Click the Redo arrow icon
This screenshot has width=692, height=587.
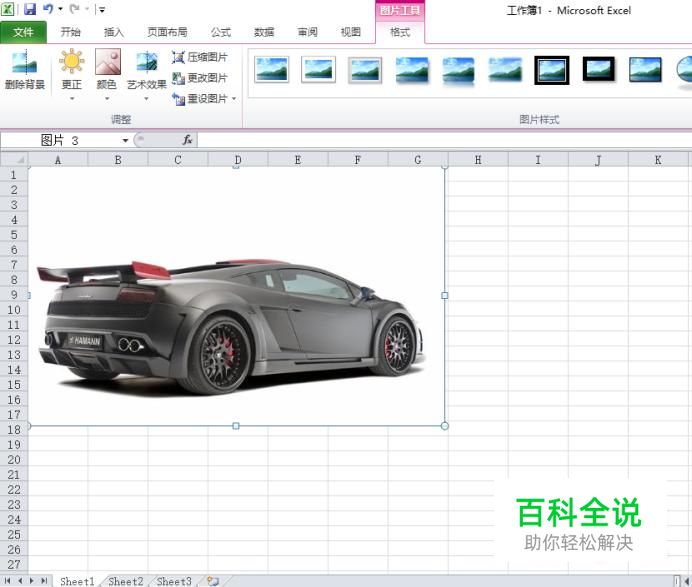pyautogui.click(x=74, y=8)
